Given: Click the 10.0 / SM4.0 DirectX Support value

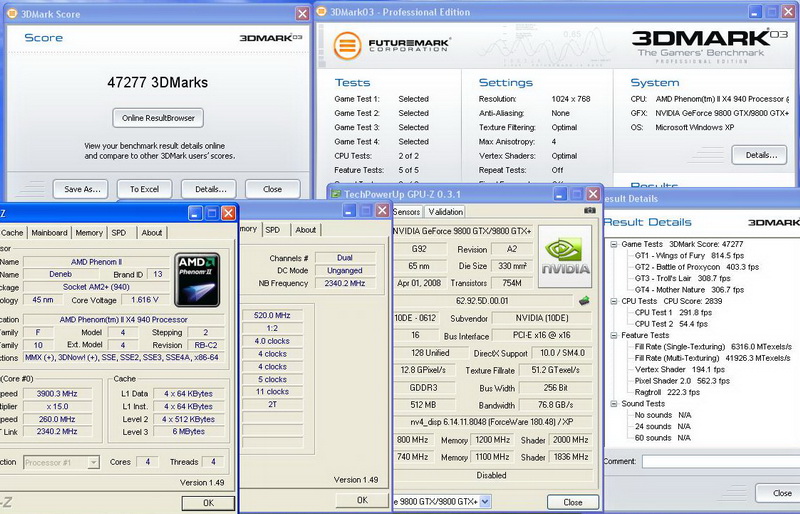Looking at the screenshot, I should [x=562, y=353].
